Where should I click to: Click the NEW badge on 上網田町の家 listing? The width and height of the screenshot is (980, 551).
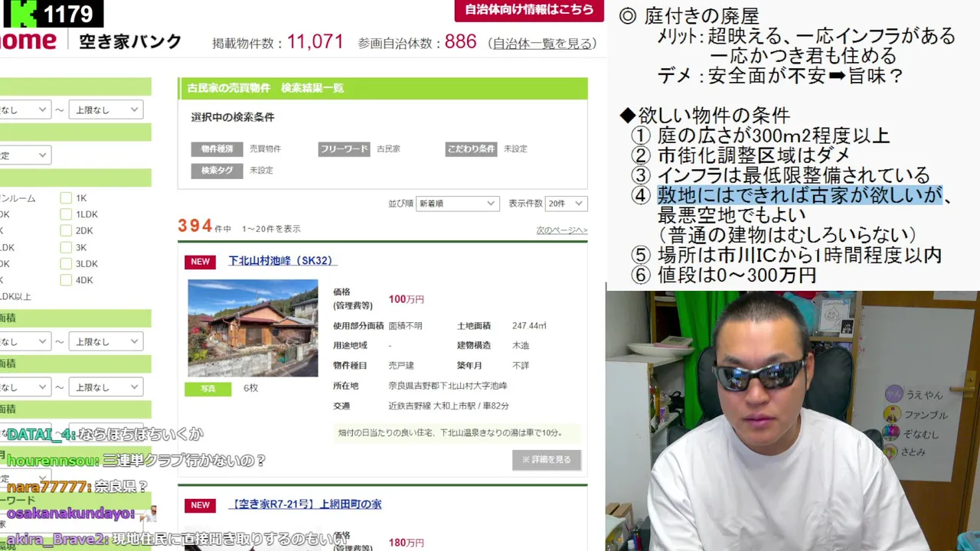(x=200, y=505)
